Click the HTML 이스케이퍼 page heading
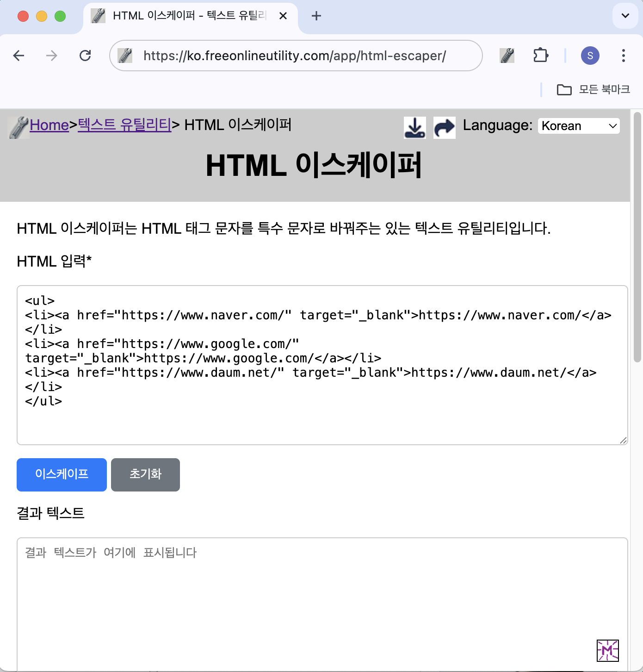Viewport: 643px width, 672px height. point(314,166)
